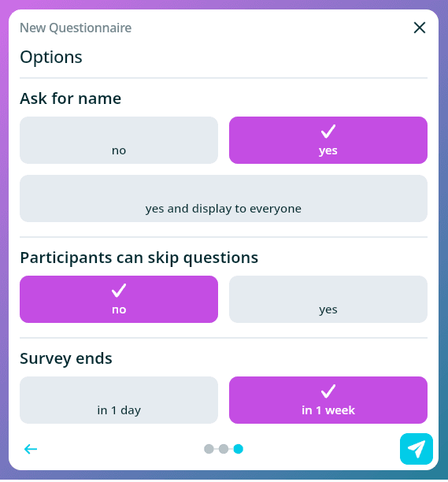The height and width of the screenshot is (482, 448).
Task: Click the checkmark on in 1 week
Action: pos(328,391)
